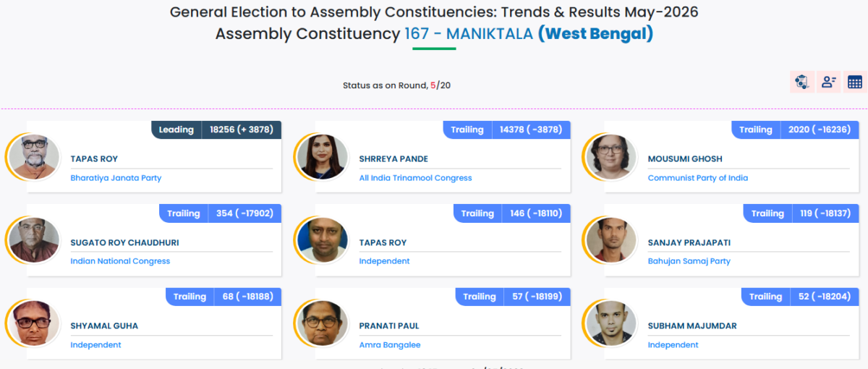Select the 18256 (+3878) vote count

[x=241, y=130]
